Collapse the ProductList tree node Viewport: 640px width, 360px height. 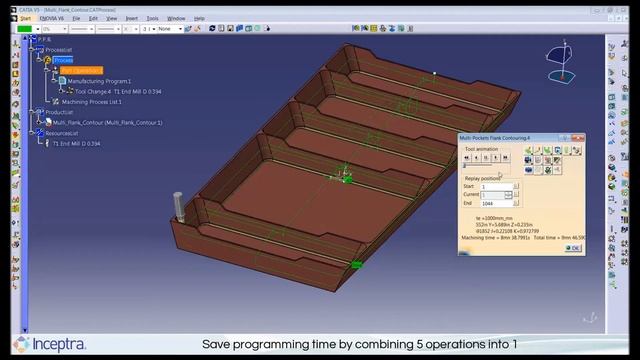point(31,112)
